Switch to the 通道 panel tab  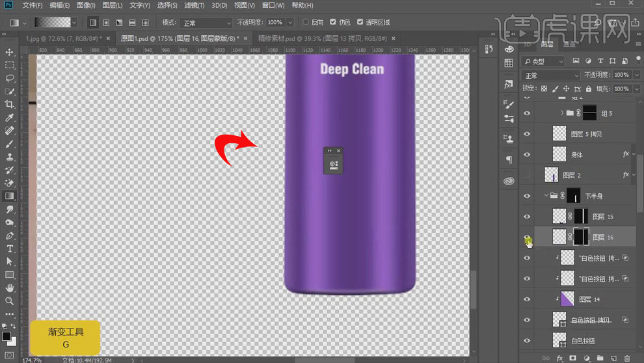pos(569,45)
